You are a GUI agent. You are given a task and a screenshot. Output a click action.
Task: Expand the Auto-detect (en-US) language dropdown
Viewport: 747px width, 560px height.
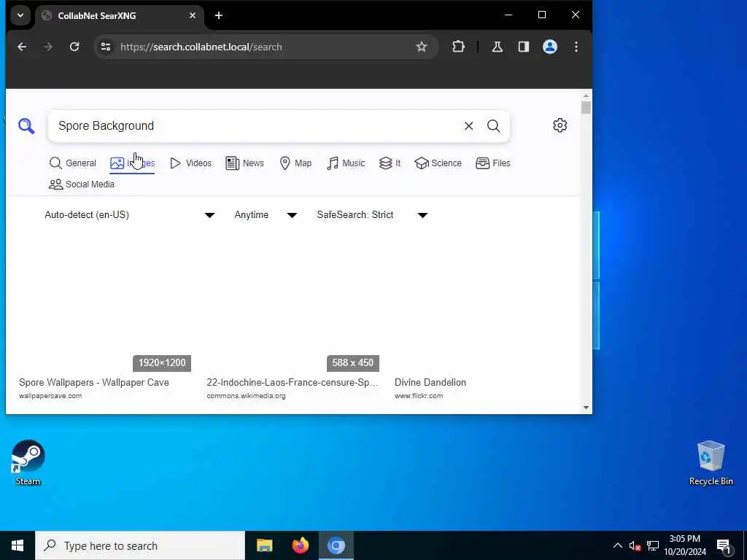click(130, 215)
